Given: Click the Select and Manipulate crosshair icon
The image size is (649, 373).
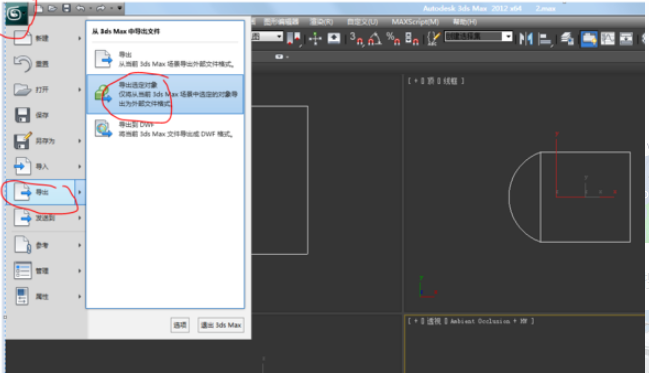Looking at the screenshot, I should tap(315, 39).
